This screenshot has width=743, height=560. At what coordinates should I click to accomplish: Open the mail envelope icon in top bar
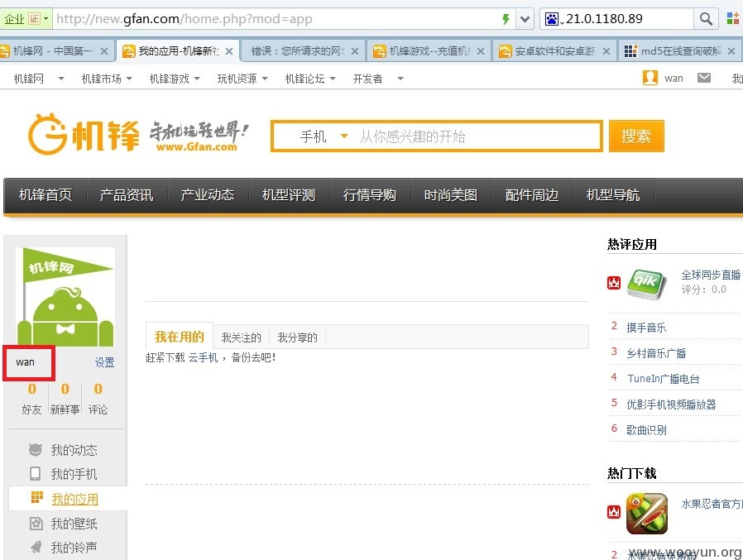704,78
